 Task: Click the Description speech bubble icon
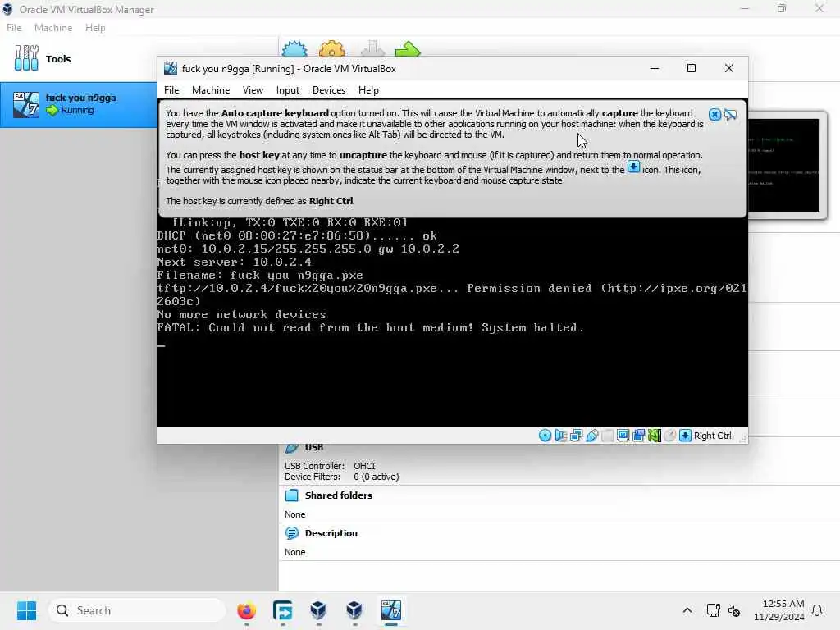[292, 533]
